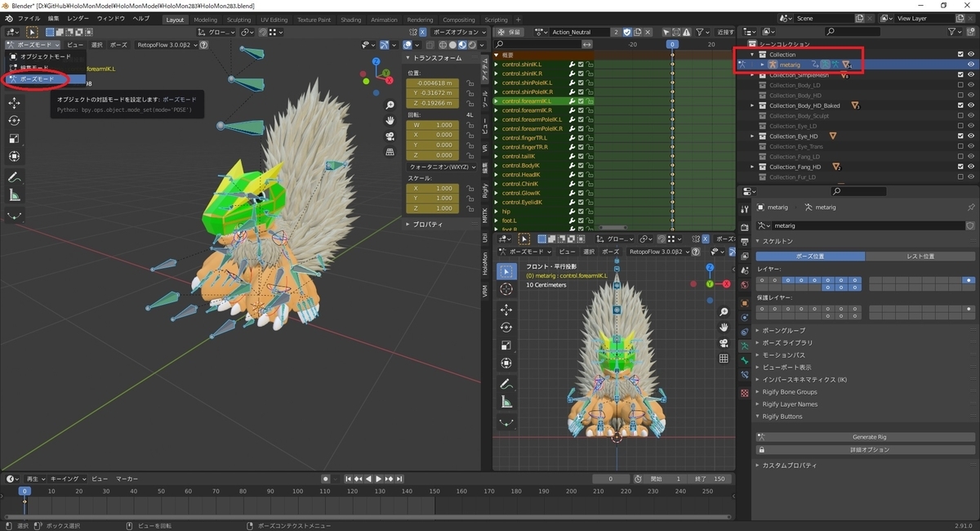This screenshot has width=980, height=531.
Task: Collapse the Rigify Buttons panel
Action: click(782, 417)
